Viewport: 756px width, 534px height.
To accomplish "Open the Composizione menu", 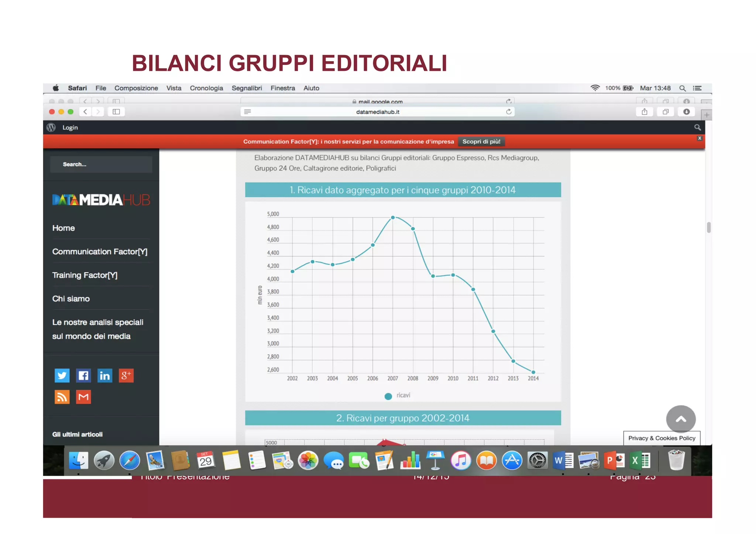I will [x=136, y=88].
